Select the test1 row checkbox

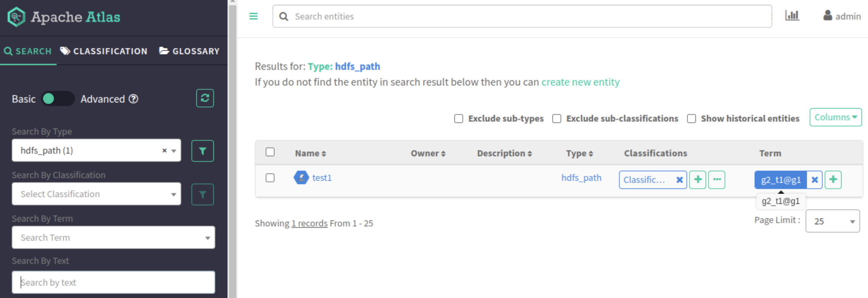270,178
